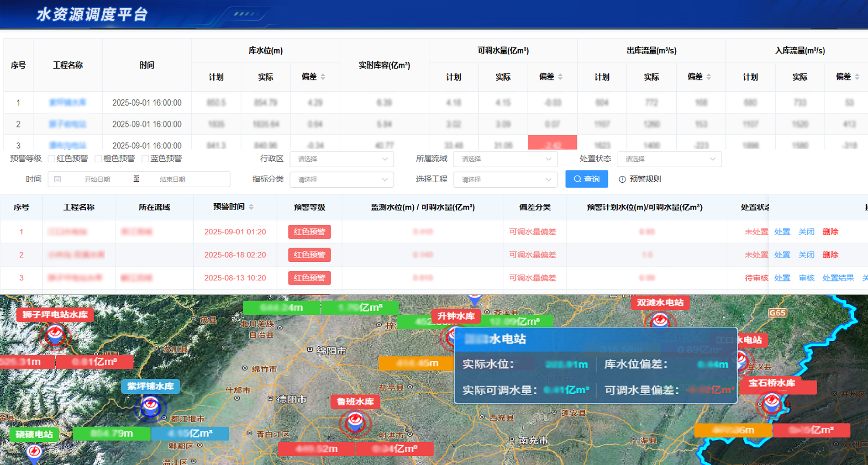Sort by 库水位 偏差 column arrows

(x=323, y=77)
